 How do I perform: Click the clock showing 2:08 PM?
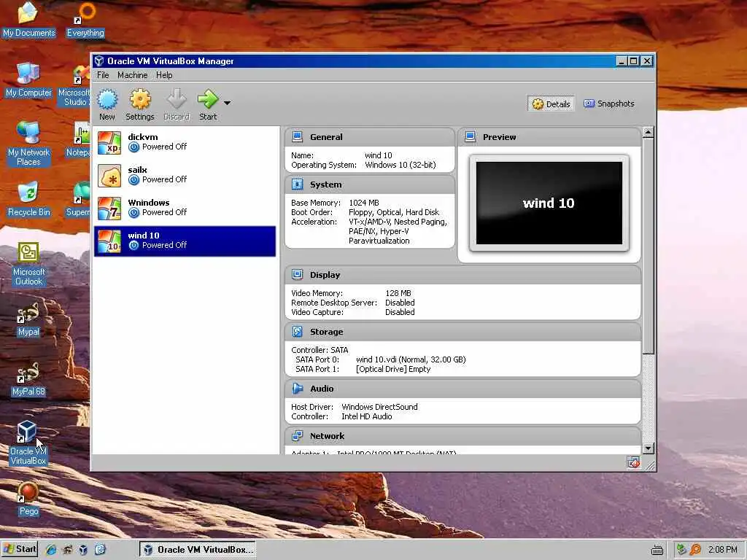pos(722,550)
